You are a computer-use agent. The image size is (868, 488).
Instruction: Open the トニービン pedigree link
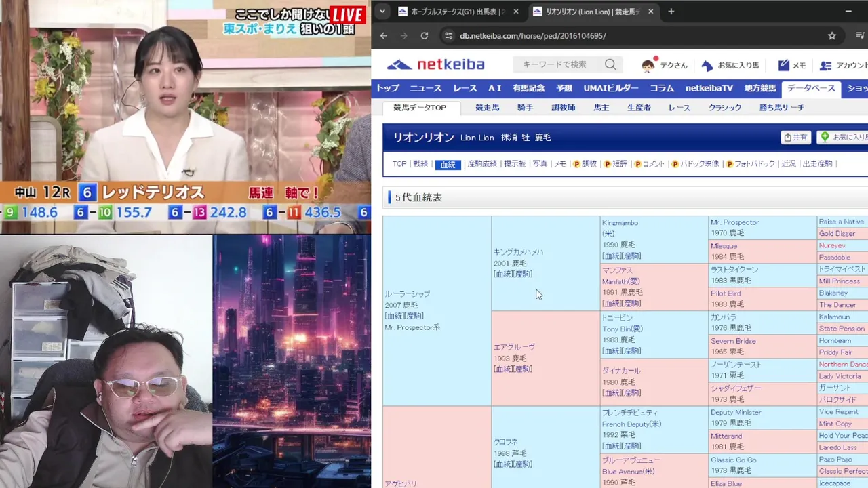617,317
